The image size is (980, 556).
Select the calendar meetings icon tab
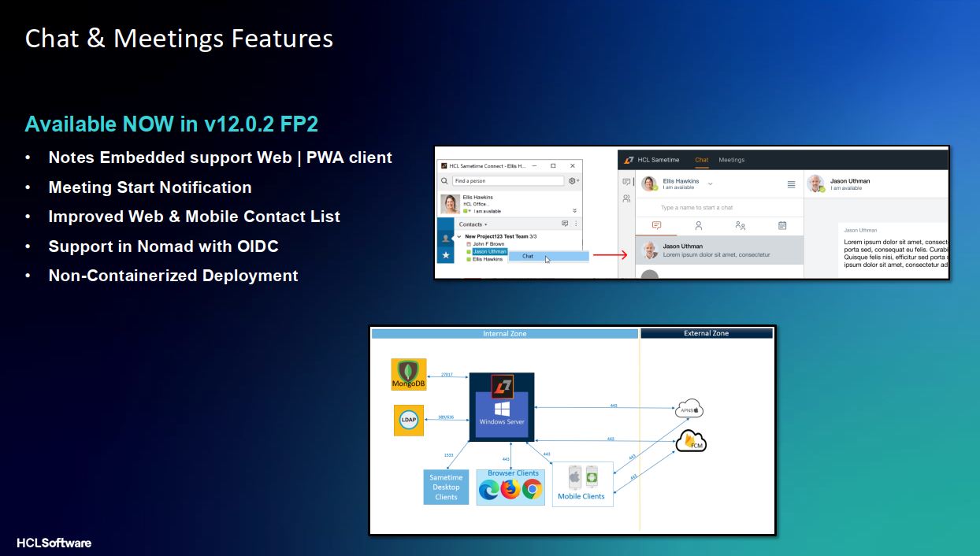click(782, 225)
